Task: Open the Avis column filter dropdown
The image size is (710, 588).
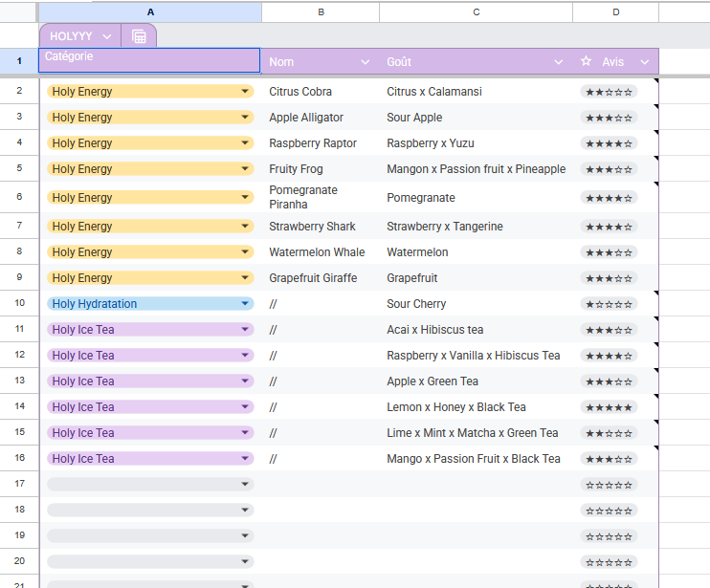Action: click(x=644, y=62)
